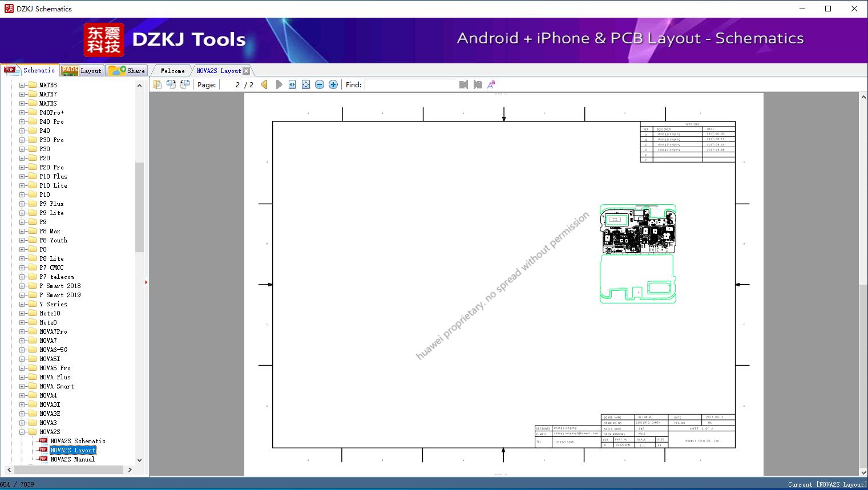Click tree horizontal scroll left arrow
The height and width of the screenshot is (490, 868).
point(9,469)
